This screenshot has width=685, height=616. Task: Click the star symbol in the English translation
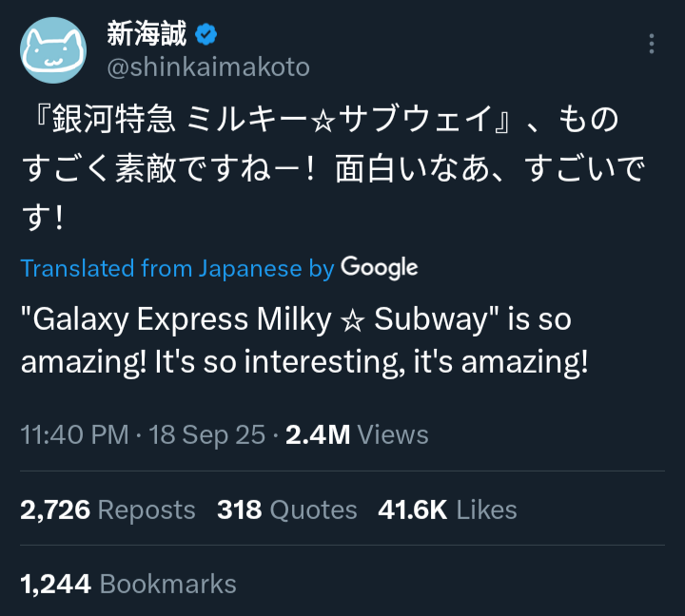tap(352, 319)
